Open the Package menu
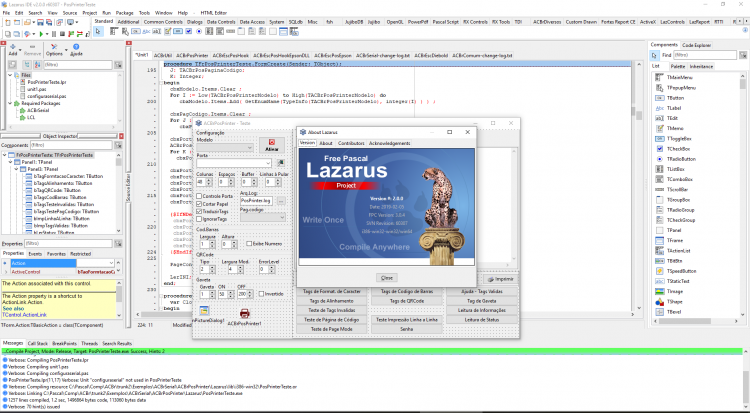This screenshot has width=750, height=413. (x=124, y=13)
